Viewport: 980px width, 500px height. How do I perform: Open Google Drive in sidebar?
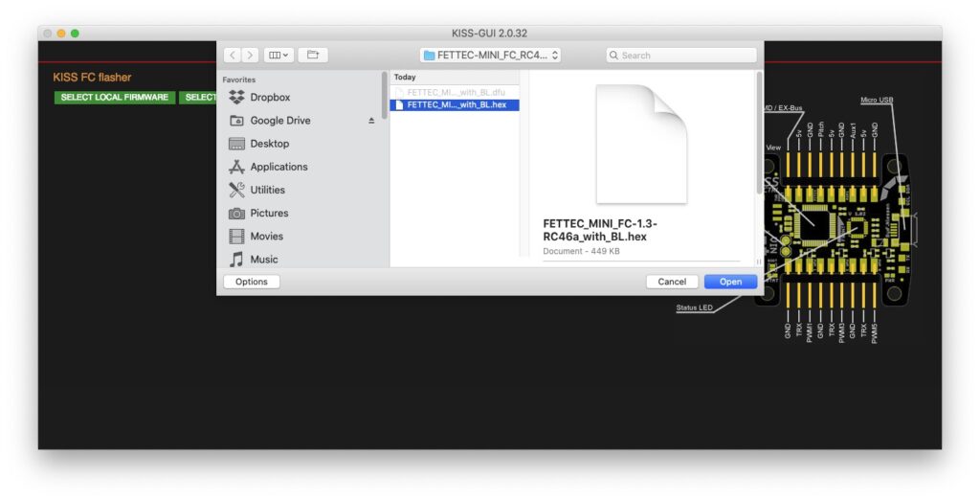point(279,121)
